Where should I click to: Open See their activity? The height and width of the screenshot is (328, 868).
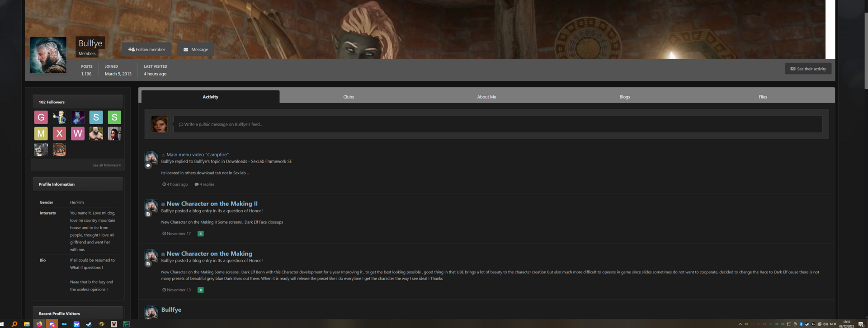pos(808,69)
